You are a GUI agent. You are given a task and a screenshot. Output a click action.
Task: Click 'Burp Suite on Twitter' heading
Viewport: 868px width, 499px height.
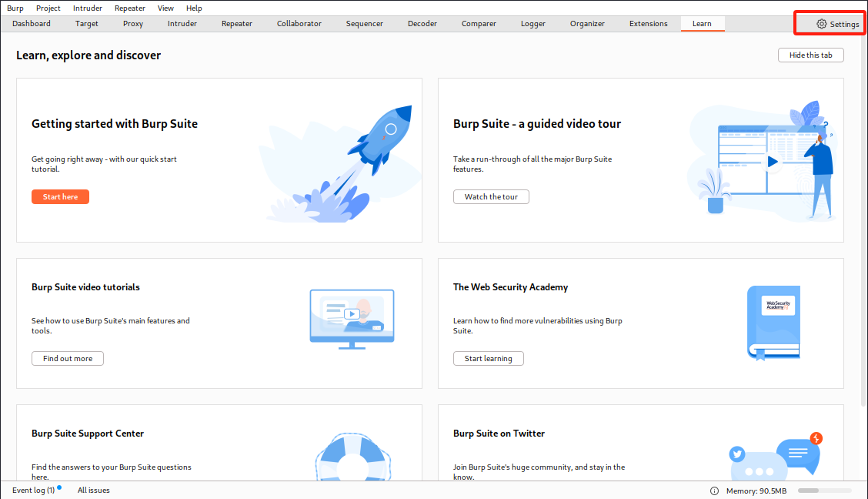click(499, 433)
